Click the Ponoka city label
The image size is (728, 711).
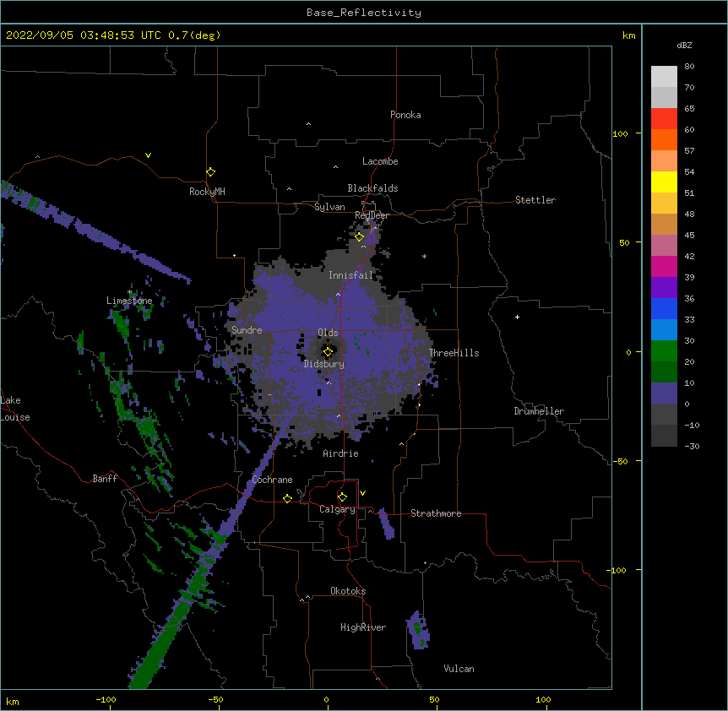(405, 115)
